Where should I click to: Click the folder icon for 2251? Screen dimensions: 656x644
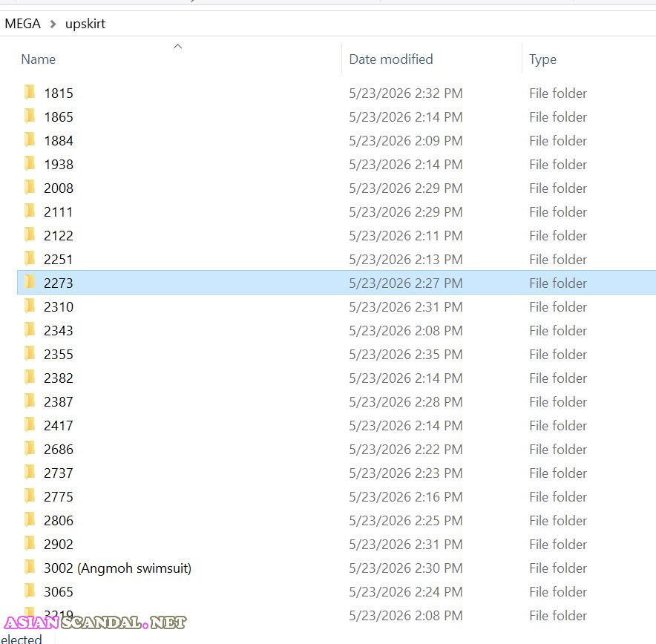point(30,258)
